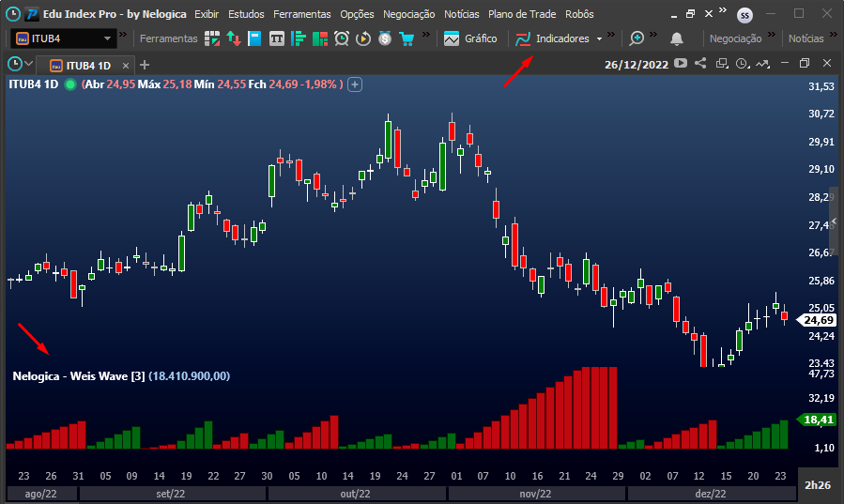This screenshot has width=844, height=504.
Task: Open the blue book icon
Action: coord(254,38)
